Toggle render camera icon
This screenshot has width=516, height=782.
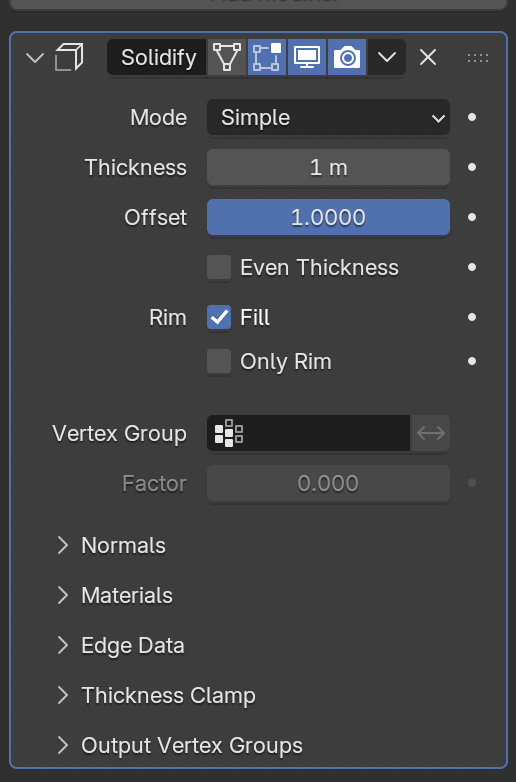(x=347, y=57)
